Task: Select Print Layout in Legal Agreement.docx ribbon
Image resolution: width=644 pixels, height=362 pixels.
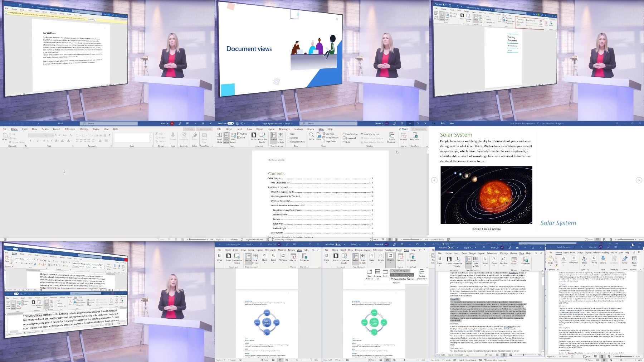Action: coord(226,137)
